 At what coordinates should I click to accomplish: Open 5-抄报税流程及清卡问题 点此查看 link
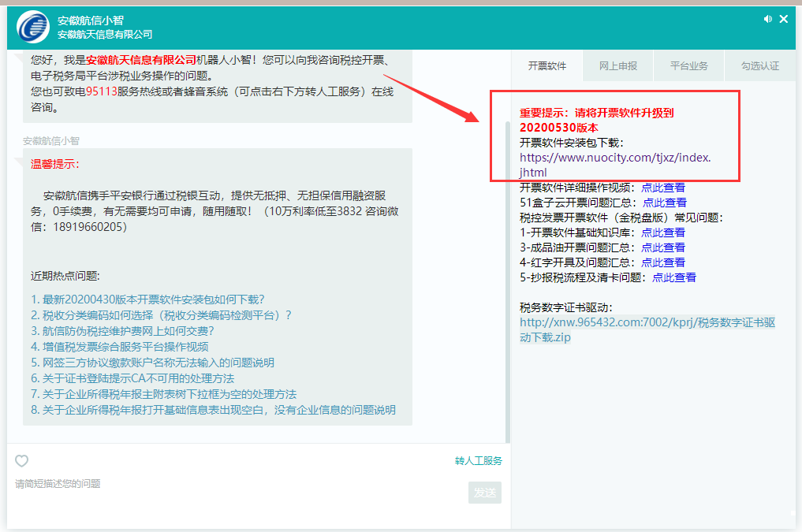(x=674, y=277)
